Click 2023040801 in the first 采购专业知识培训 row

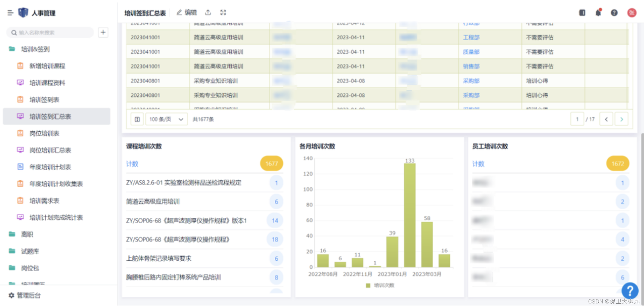click(x=145, y=81)
